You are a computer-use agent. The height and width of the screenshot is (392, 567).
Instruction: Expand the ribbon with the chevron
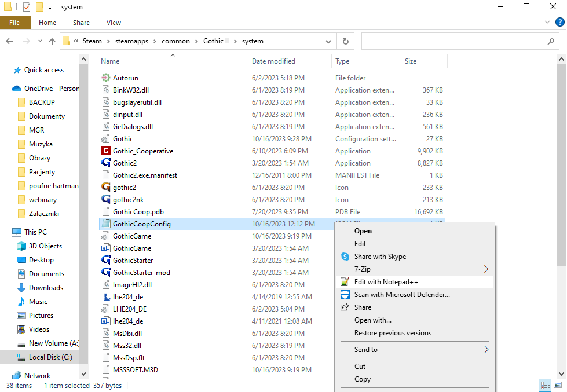[x=547, y=23]
